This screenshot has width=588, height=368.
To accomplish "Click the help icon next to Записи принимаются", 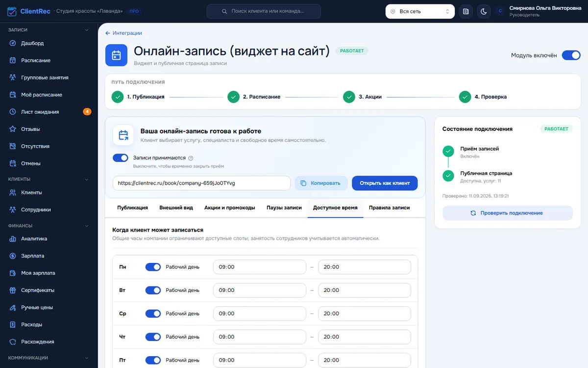I will click(x=191, y=158).
